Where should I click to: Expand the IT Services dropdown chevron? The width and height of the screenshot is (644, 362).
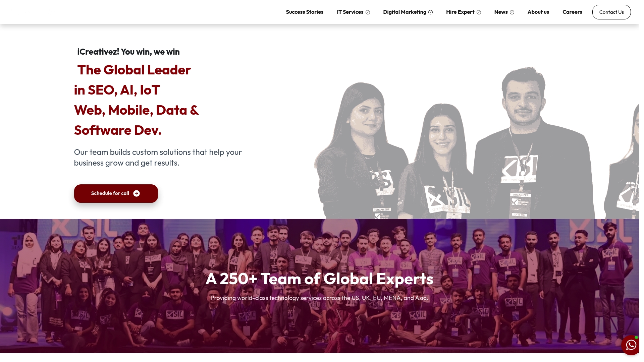point(368,12)
